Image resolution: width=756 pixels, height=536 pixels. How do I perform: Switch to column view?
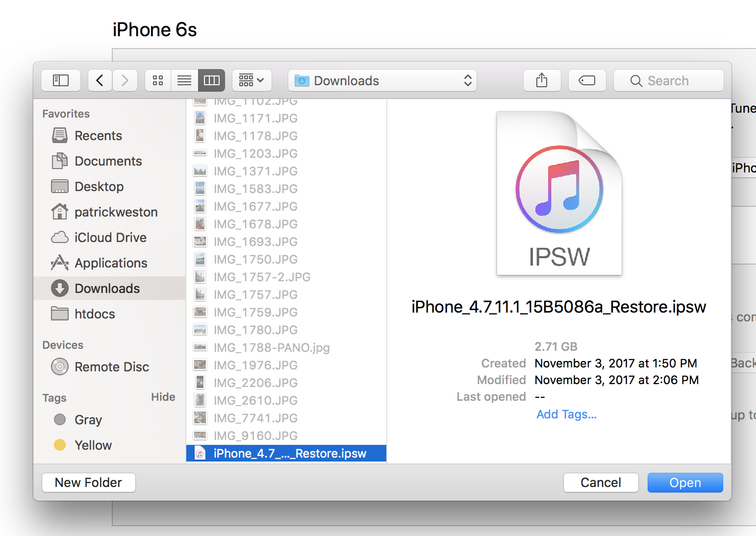tap(211, 80)
